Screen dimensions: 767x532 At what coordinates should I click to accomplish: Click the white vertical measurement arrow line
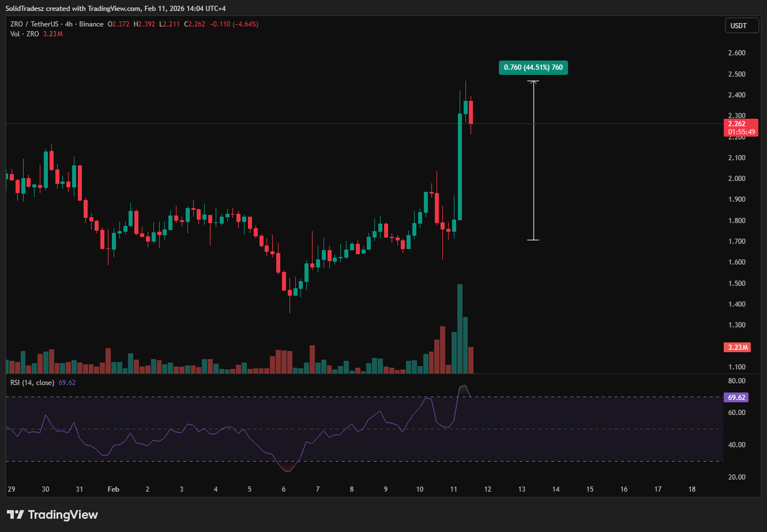[534, 160]
